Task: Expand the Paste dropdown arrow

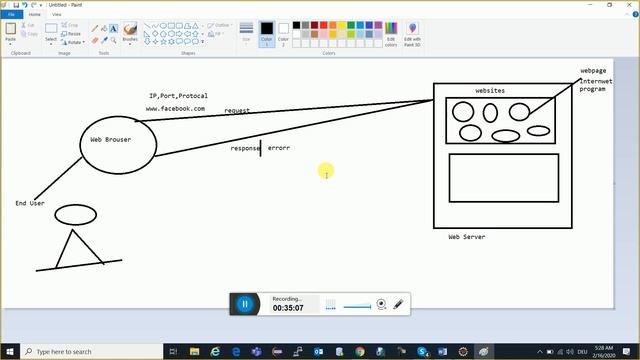Action: (10, 44)
